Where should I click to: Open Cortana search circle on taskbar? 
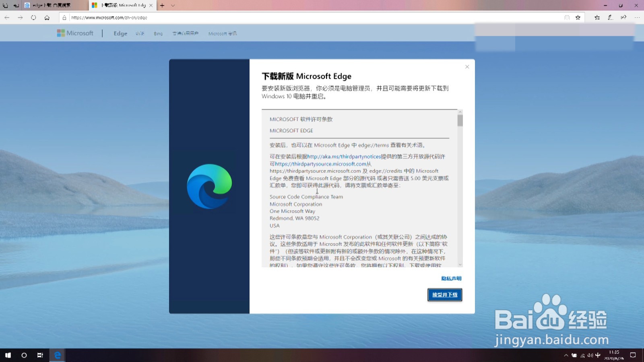24,355
